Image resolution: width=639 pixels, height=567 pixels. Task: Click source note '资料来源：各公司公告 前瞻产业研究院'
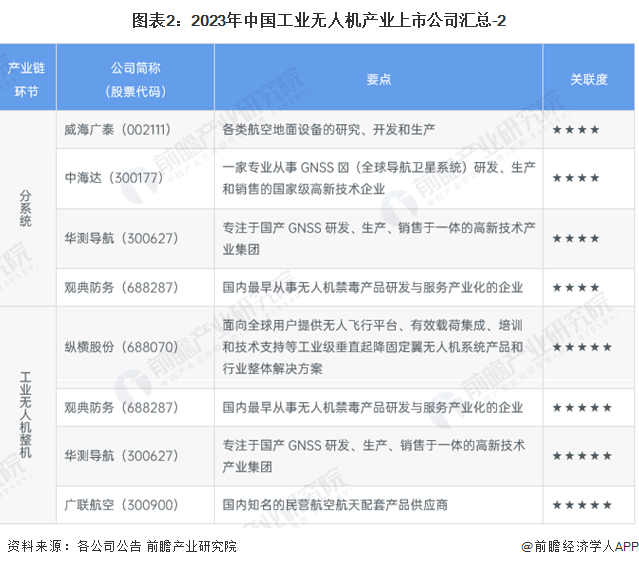pos(122,546)
